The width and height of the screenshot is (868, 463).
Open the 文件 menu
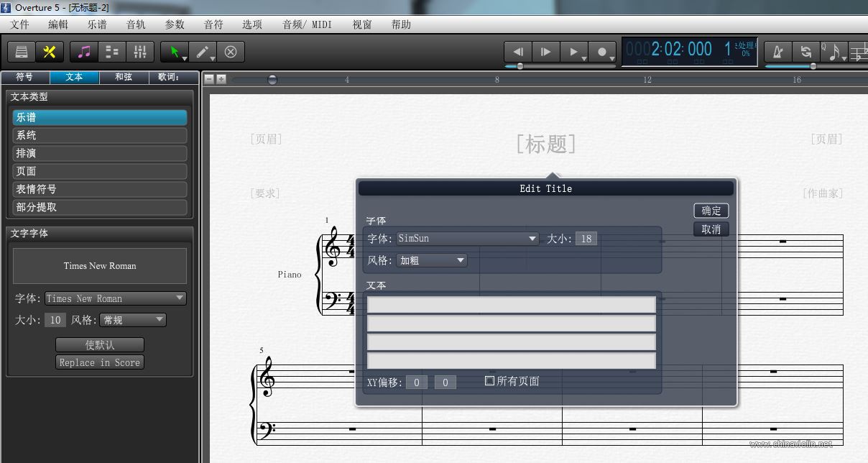click(x=20, y=24)
